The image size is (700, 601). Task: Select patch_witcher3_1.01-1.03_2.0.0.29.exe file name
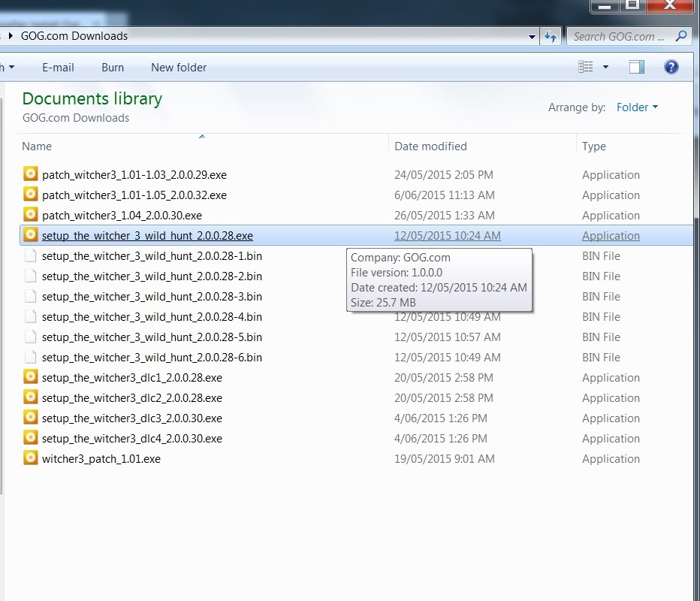tap(134, 174)
